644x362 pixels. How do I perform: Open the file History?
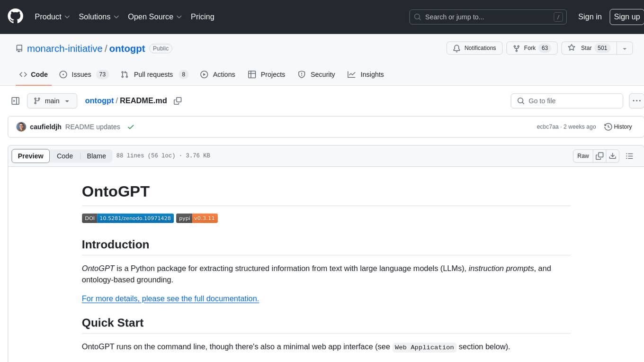pos(618,127)
